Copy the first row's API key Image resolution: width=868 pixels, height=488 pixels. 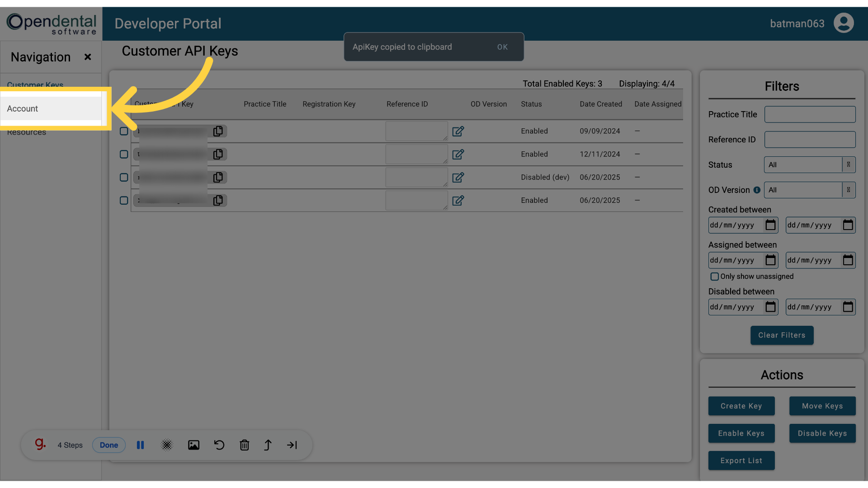[218, 131]
